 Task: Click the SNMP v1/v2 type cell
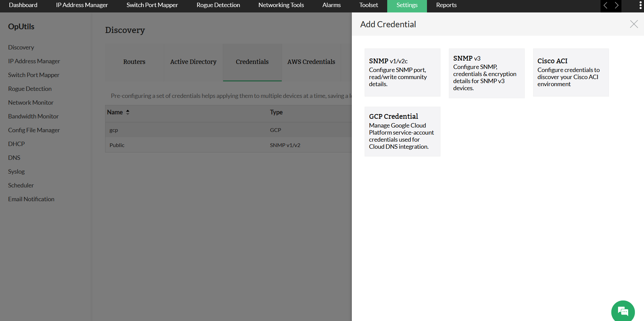point(285,145)
